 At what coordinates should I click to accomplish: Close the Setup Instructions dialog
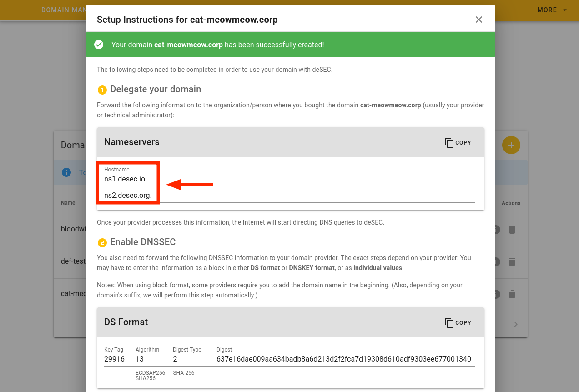point(478,20)
